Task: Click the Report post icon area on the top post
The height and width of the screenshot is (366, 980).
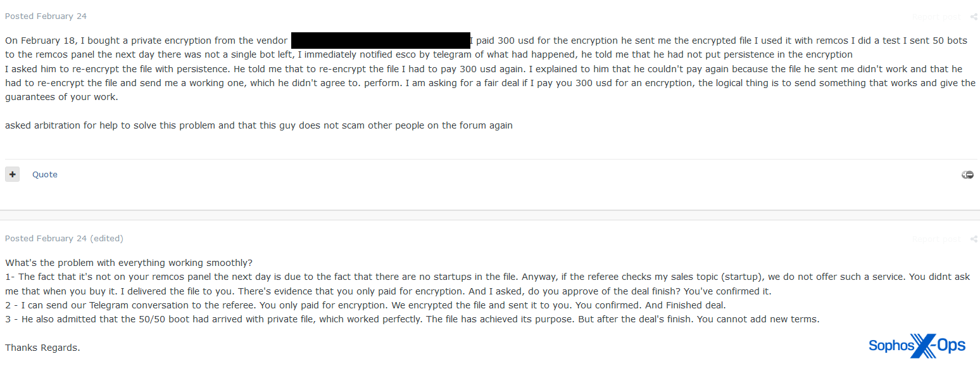Action: 936,16
